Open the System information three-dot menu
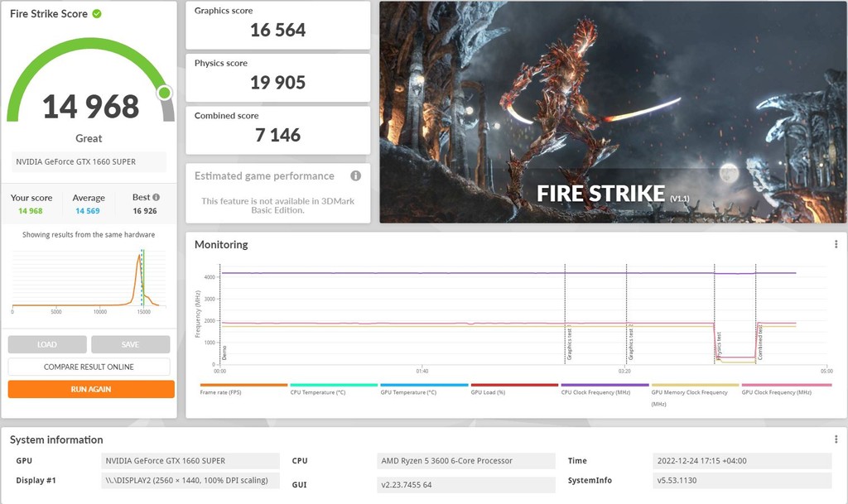This screenshot has height=504, width=848. (836, 439)
